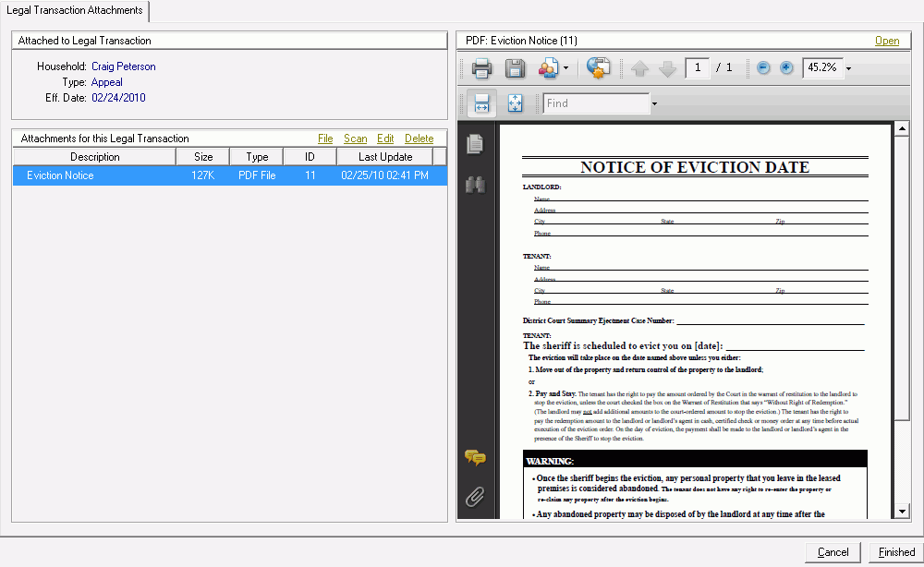Zoom in on the document
This screenshot has width=924, height=567.
click(786, 67)
